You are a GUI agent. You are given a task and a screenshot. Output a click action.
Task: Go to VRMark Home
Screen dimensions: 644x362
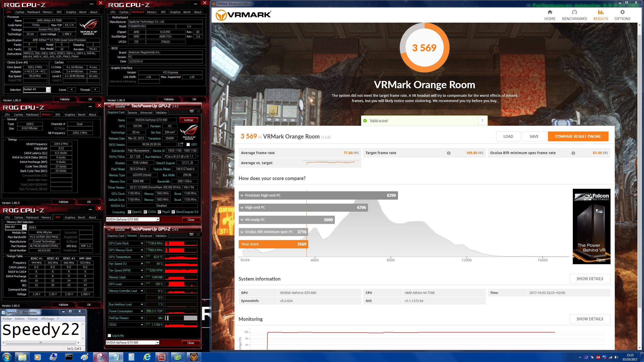pos(550,15)
